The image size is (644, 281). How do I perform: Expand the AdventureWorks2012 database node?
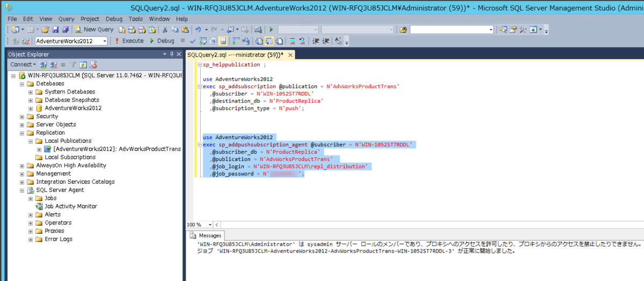31,108
